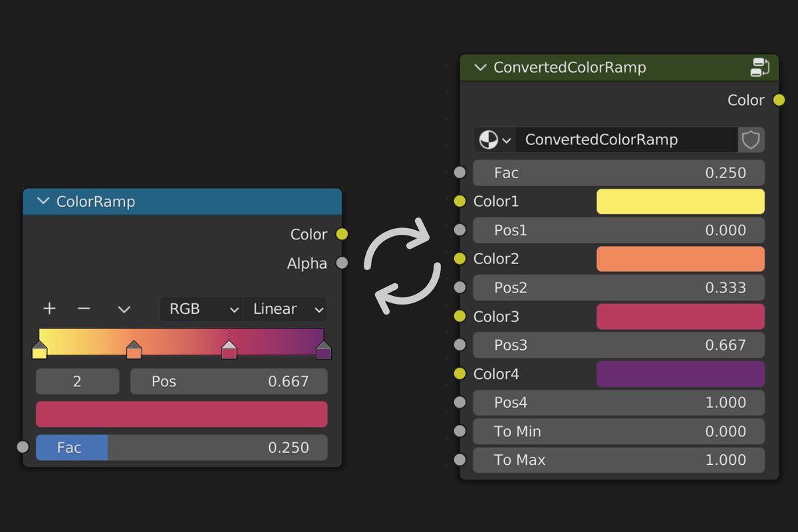Screen dimensions: 798x532
Task: Click the gradient color bar in ColorRamp
Action: 182,341
